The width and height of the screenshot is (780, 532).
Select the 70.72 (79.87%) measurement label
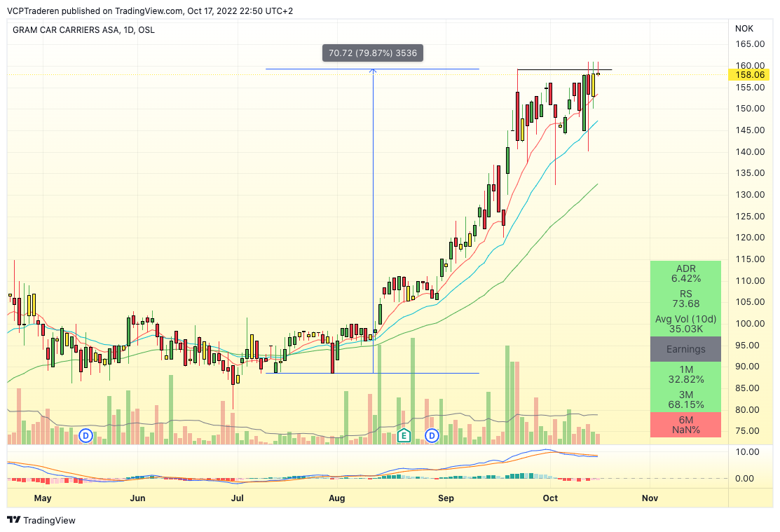(x=373, y=53)
